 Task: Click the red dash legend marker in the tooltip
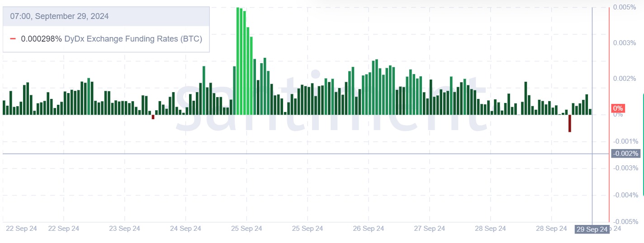pos(13,39)
